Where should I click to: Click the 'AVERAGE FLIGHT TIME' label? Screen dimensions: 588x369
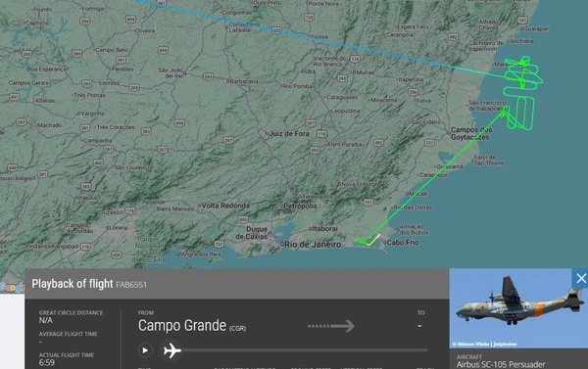tap(68, 334)
